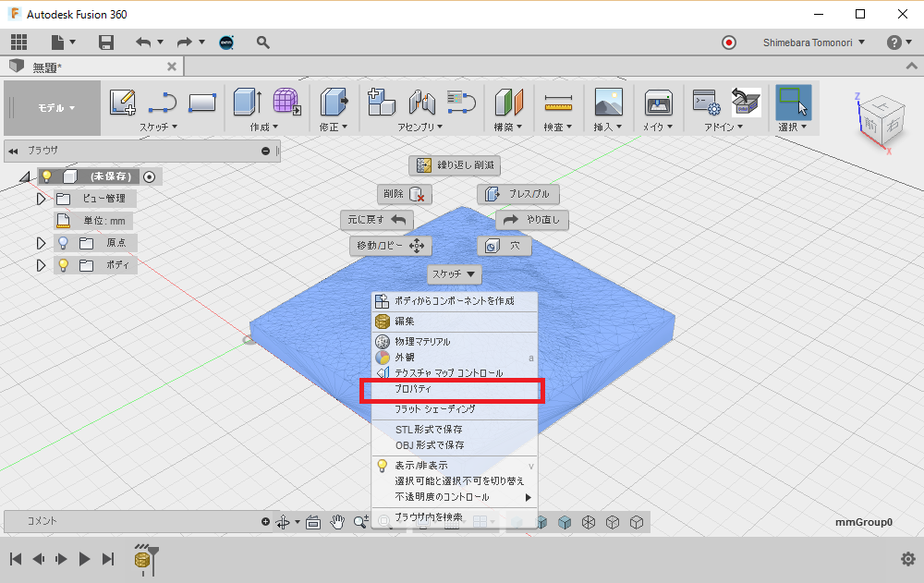Open the 修正 toolbar dropdown
The image size is (924, 583).
point(333,127)
